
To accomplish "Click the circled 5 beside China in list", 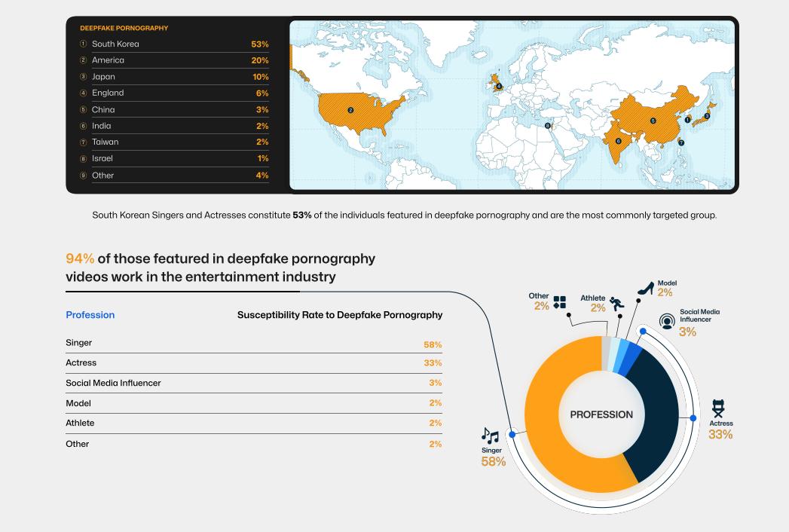I will click(x=84, y=110).
